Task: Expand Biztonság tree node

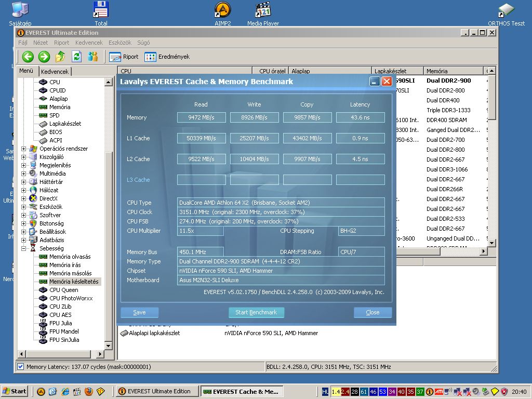Action: click(23, 223)
